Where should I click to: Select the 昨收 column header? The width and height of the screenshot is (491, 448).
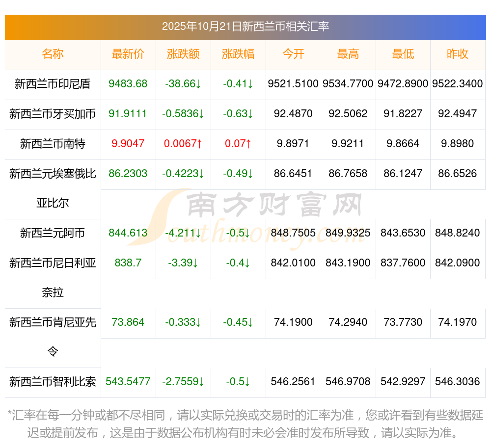[458, 54]
